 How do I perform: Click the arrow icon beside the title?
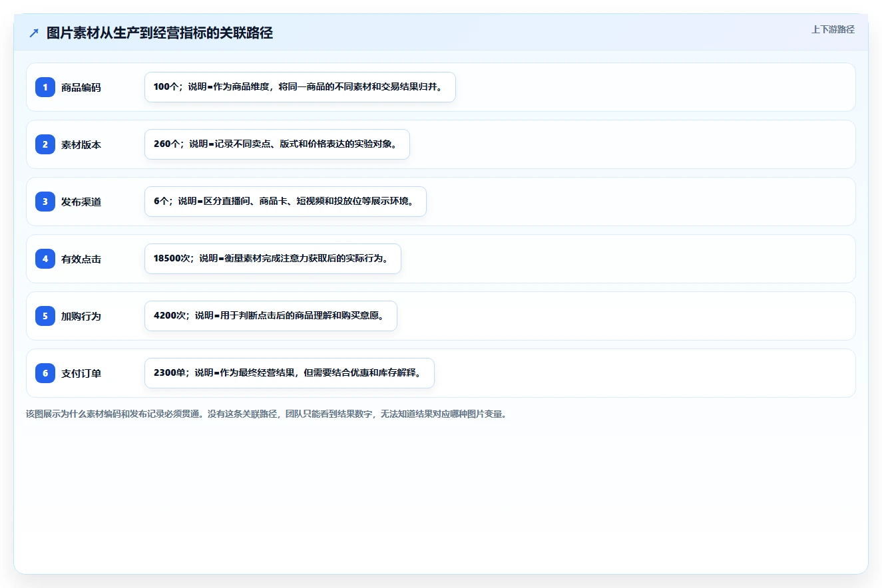tap(34, 33)
